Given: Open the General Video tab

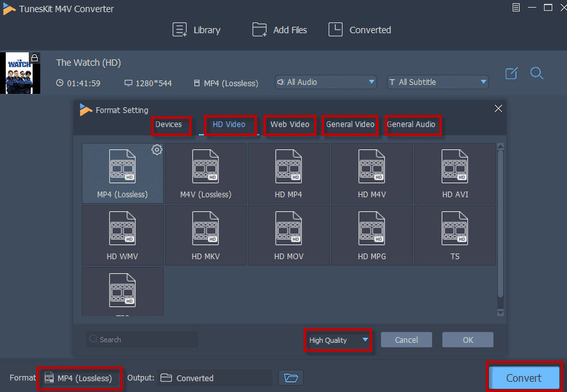Looking at the screenshot, I should [350, 124].
